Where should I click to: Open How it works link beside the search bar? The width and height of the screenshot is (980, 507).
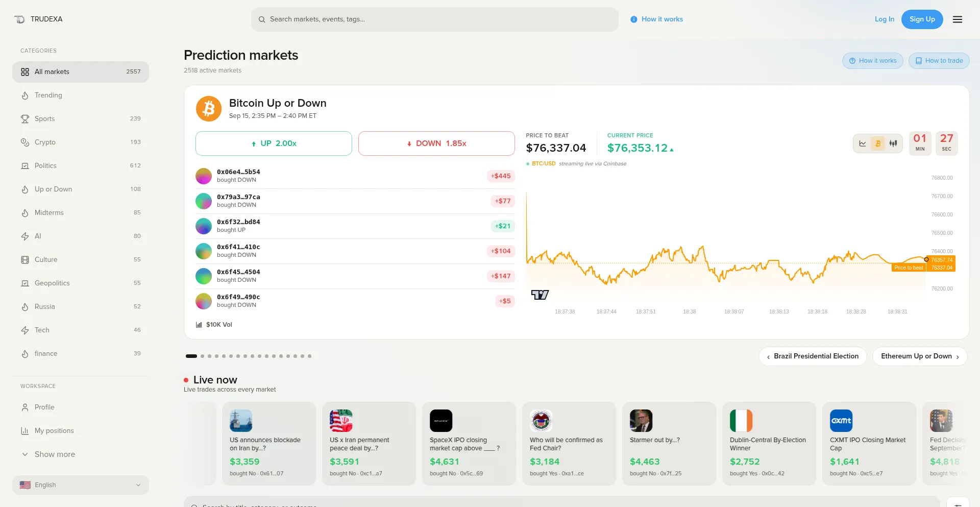click(656, 19)
